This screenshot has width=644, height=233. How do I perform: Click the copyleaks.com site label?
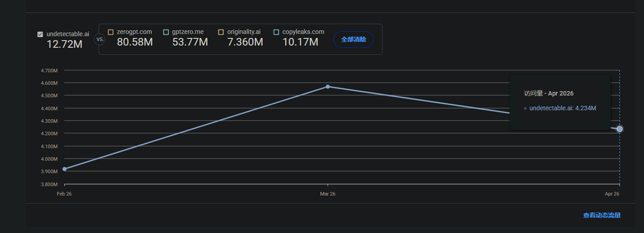click(303, 32)
